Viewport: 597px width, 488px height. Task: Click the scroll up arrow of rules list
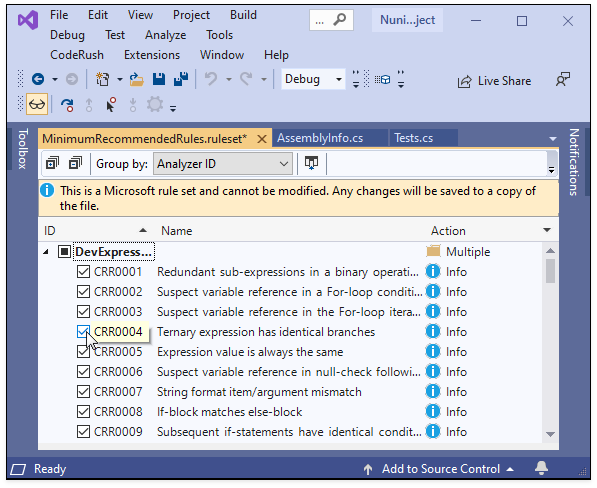[550, 250]
